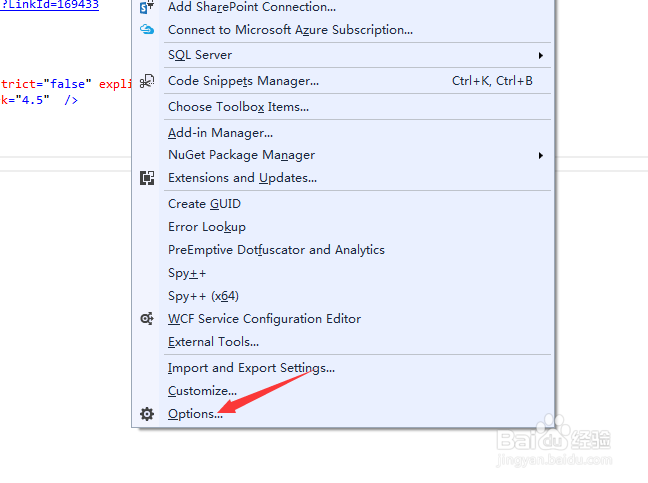This screenshot has width=648, height=483.
Task: Click the WCF Service Configuration gear icon
Action: 147,319
